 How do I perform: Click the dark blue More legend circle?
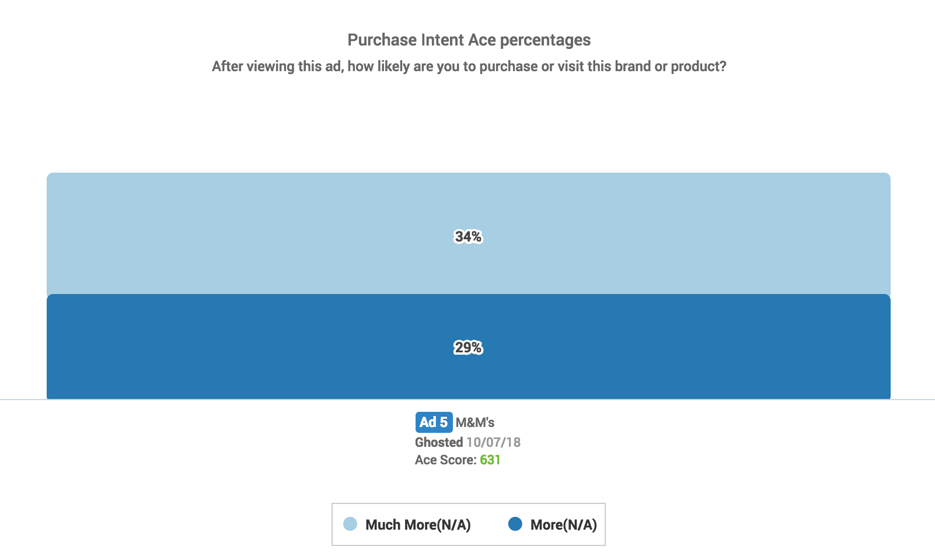pos(515,524)
